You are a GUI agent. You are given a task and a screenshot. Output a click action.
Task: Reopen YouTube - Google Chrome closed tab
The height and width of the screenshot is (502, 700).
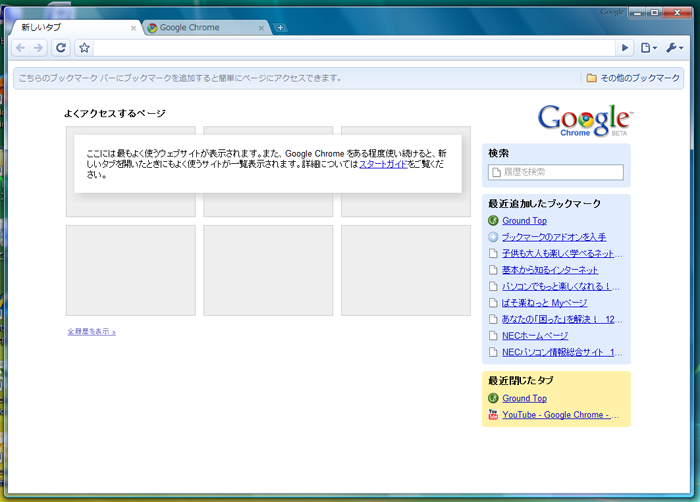560,415
